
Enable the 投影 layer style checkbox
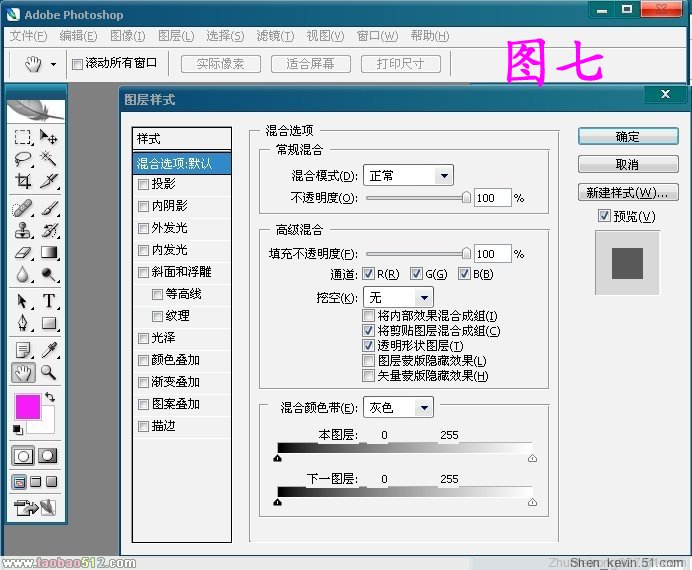click(x=143, y=184)
